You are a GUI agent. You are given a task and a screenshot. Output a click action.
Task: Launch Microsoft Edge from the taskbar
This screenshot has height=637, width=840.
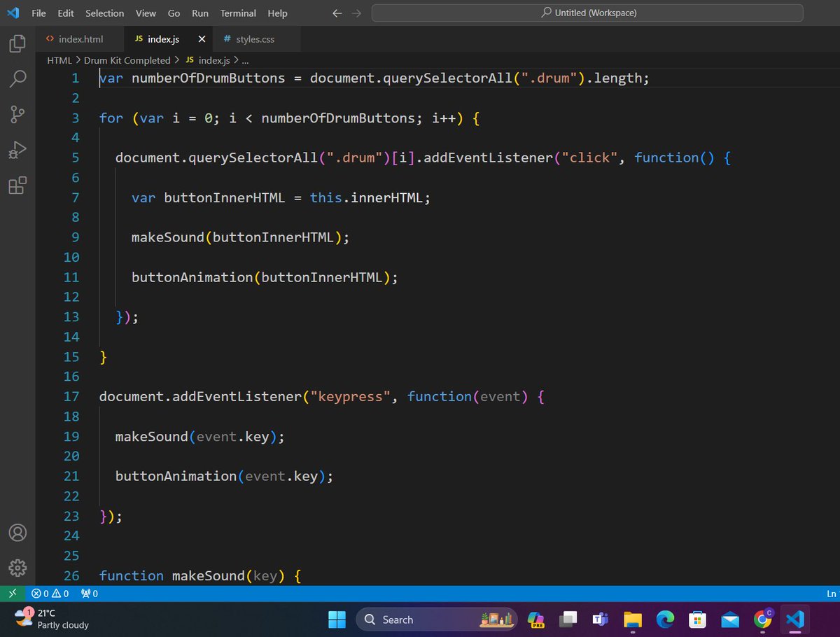pos(665,619)
